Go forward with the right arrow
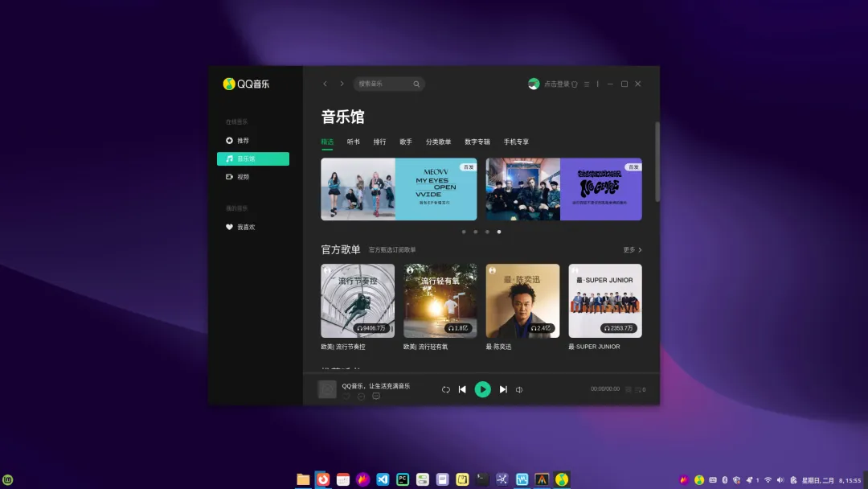 342,84
